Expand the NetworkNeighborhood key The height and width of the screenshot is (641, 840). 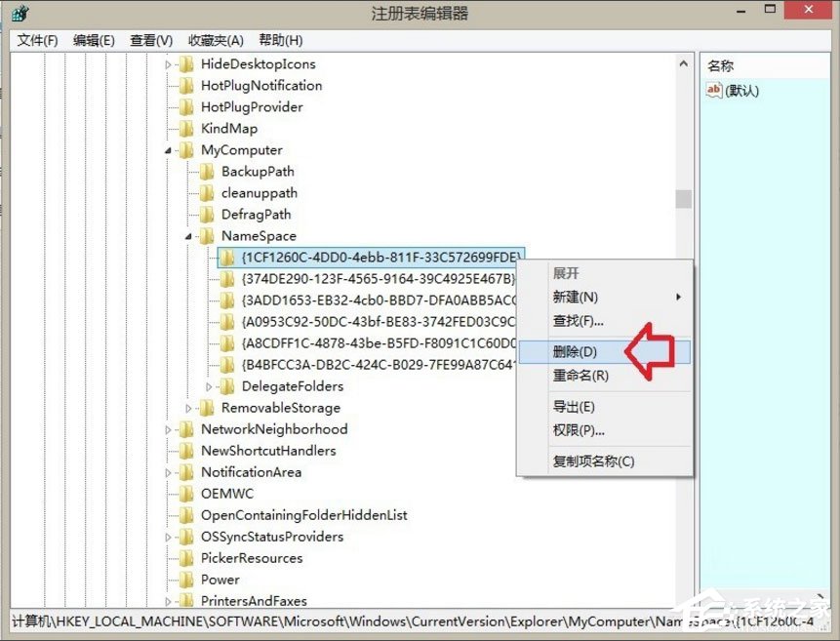(167, 428)
